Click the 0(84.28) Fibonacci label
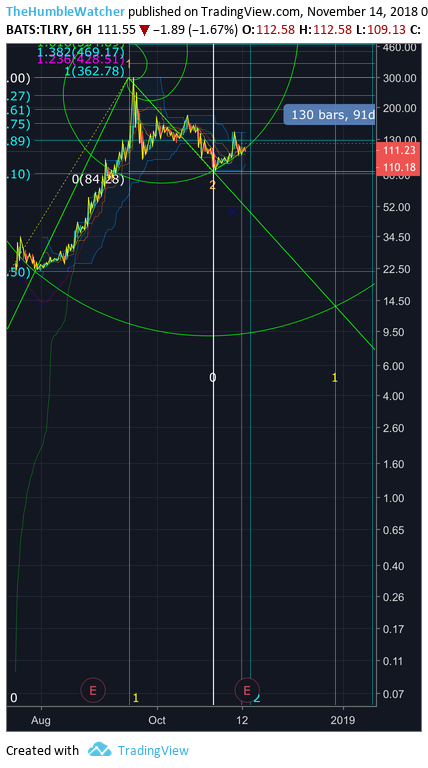 (x=98, y=179)
